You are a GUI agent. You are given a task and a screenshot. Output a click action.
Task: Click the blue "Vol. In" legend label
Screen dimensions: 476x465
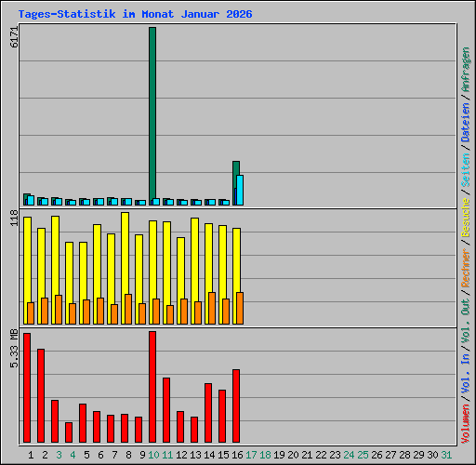[x=466, y=373]
